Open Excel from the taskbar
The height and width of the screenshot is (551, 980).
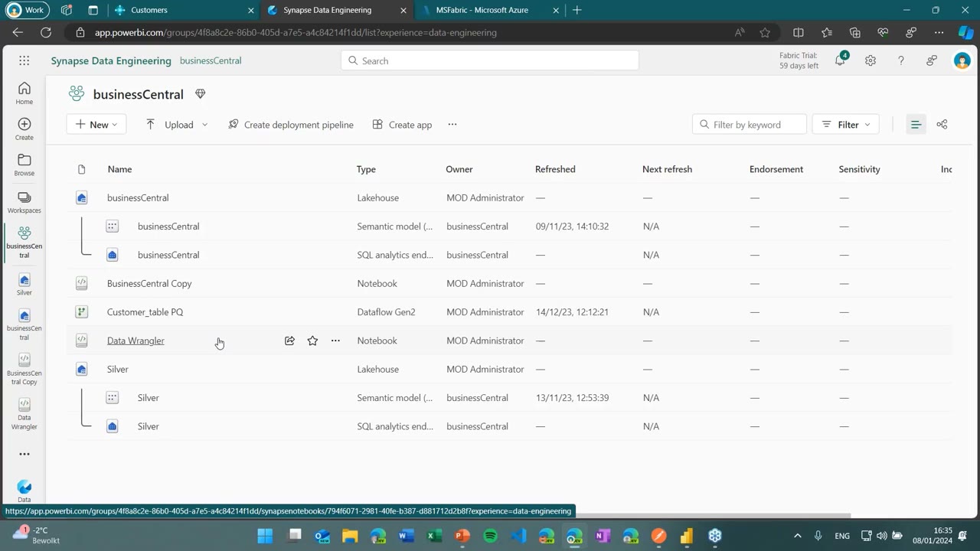click(x=433, y=536)
